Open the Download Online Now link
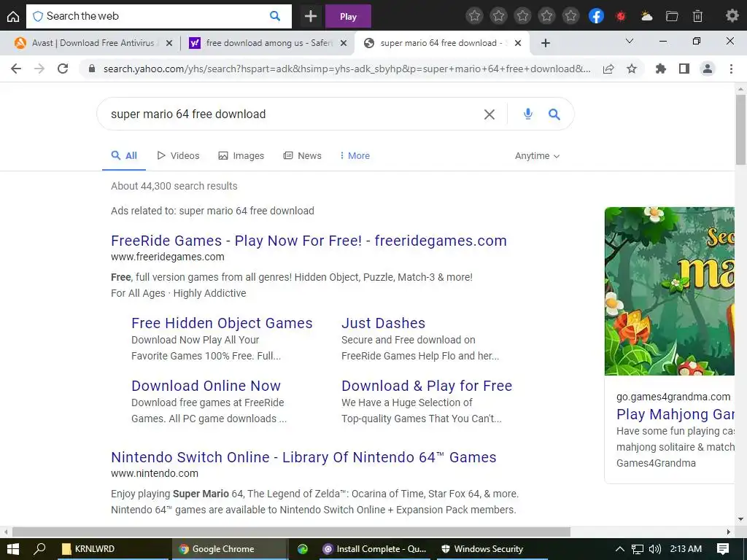Image resolution: width=747 pixels, height=560 pixels. [x=206, y=386]
